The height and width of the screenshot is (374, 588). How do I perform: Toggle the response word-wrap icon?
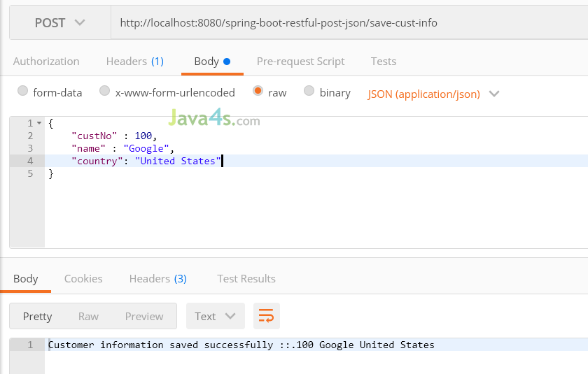pos(266,316)
